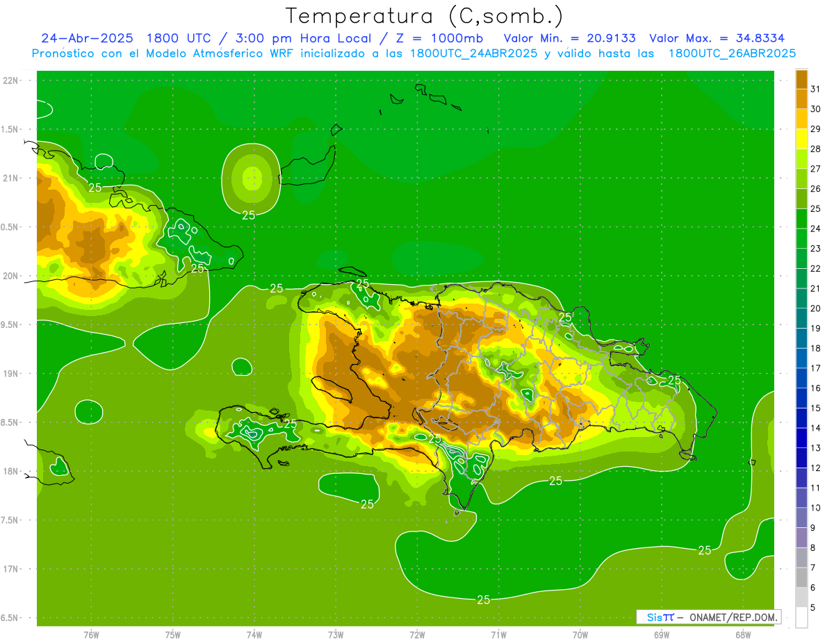Click the 18N latitude label

[11, 471]
